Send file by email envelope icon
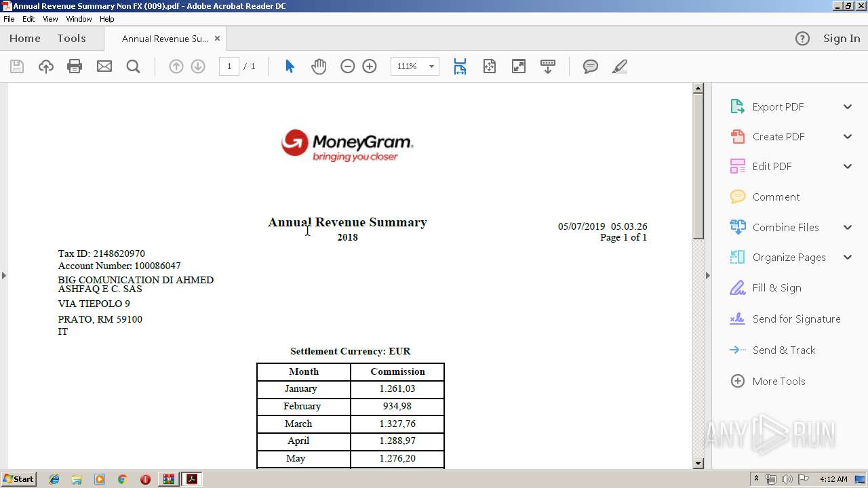 (x=104, y=66)
